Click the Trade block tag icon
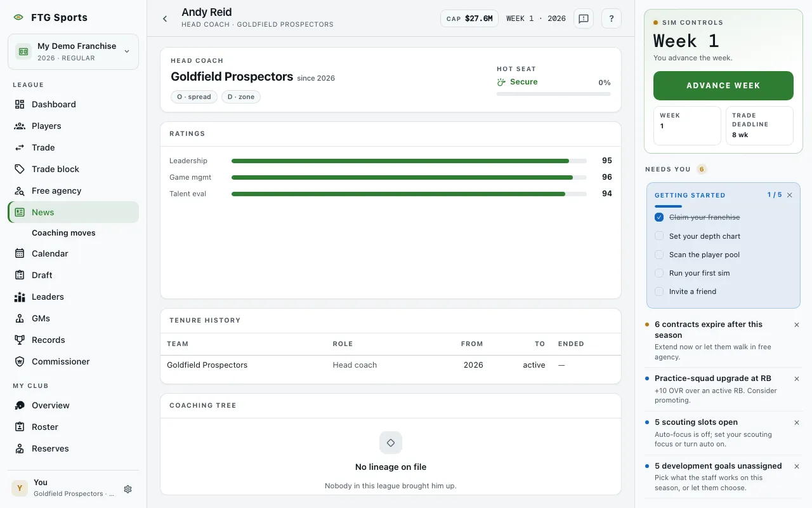This screenshot has height=508, width=812. [20, 169]
